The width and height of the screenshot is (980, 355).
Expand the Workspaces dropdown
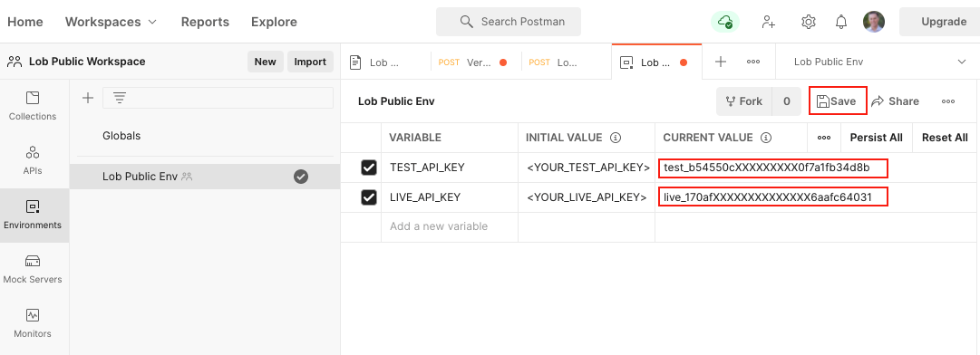click(111, 22)
